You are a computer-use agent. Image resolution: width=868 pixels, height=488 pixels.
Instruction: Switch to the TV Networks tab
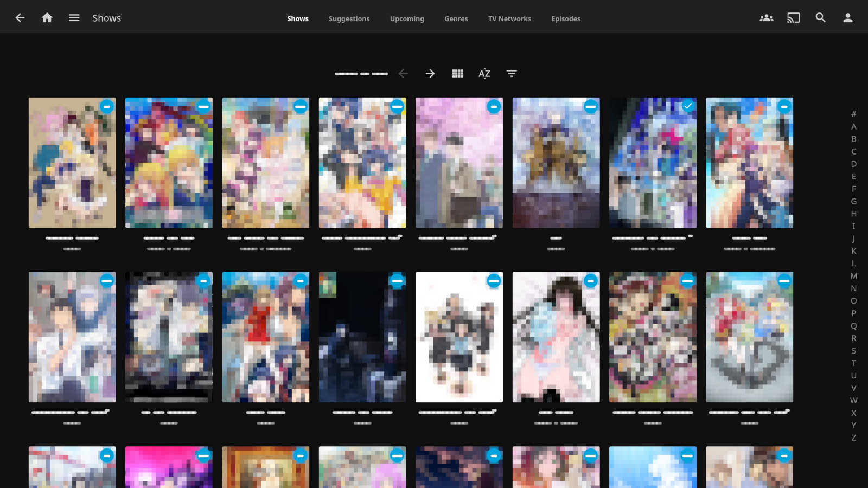click(509, 18)
